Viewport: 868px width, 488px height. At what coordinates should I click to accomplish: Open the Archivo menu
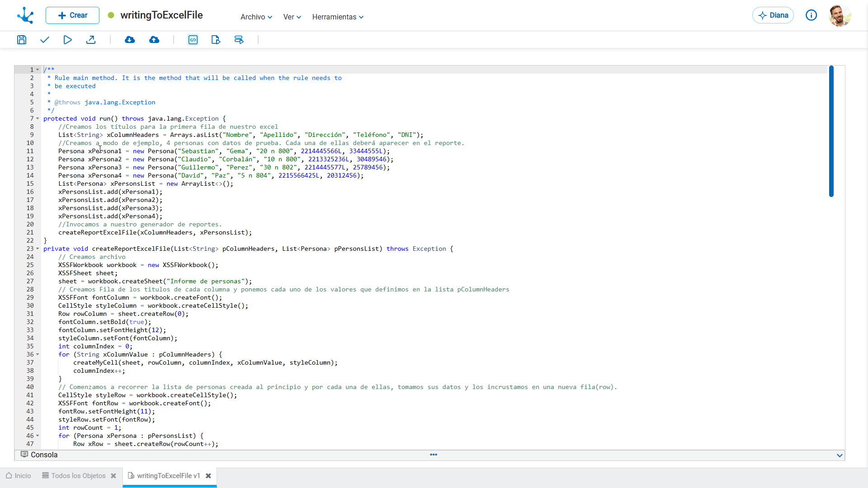pyautogui.click(x=256, y=17)
